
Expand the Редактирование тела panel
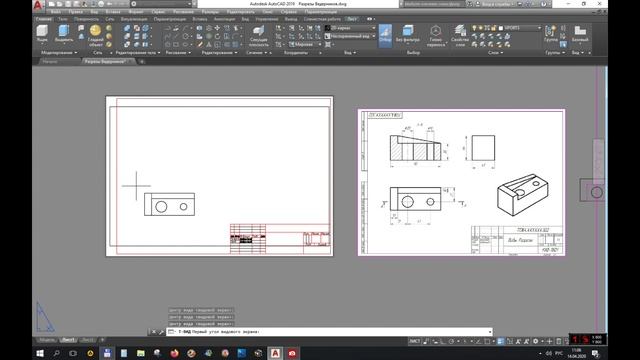click(x=138, y=53)
